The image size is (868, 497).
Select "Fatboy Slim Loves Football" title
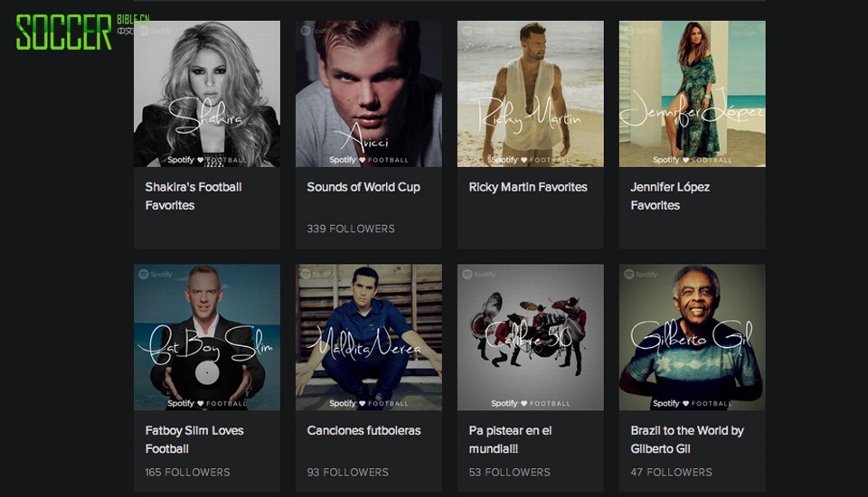(194, 439)
